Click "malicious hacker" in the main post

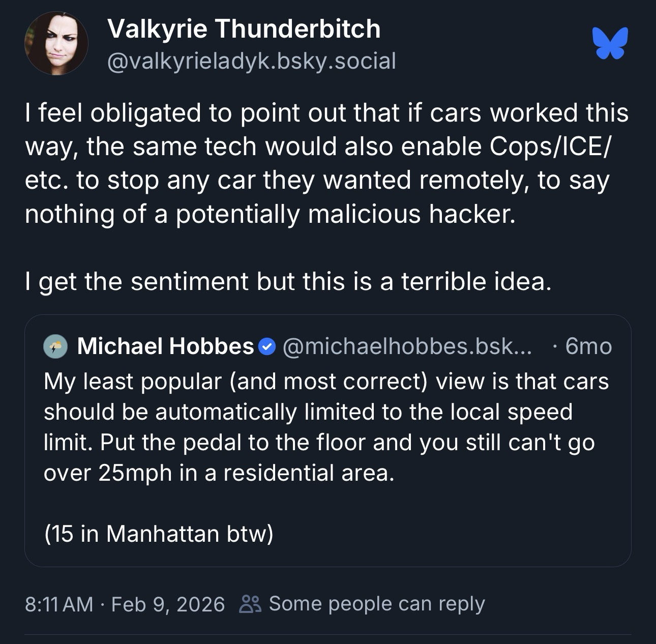click(411, 214)
